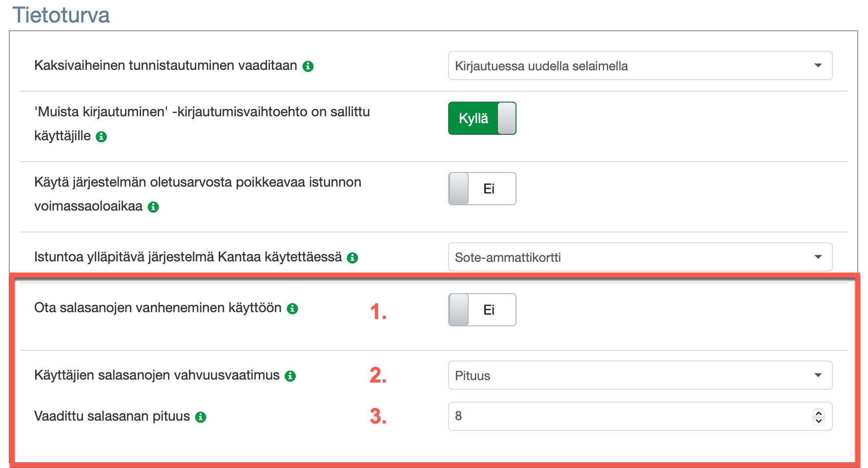Click info icon beside 'Kaksivaiheinen tunnistautuminen vaaditaan'
This screenshot has height=468, width=868.
coord(308,66)
